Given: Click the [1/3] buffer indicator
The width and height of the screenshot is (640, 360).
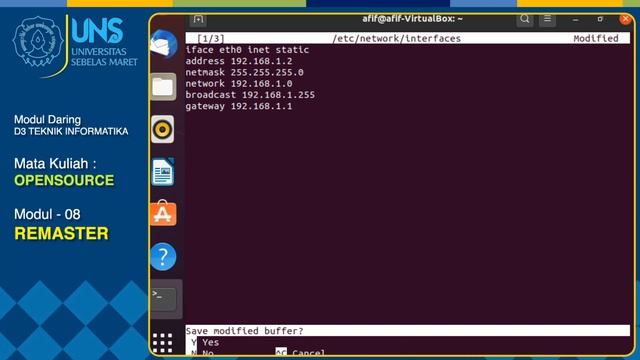Looking at the screenshot, I should [x=211, y=38].
